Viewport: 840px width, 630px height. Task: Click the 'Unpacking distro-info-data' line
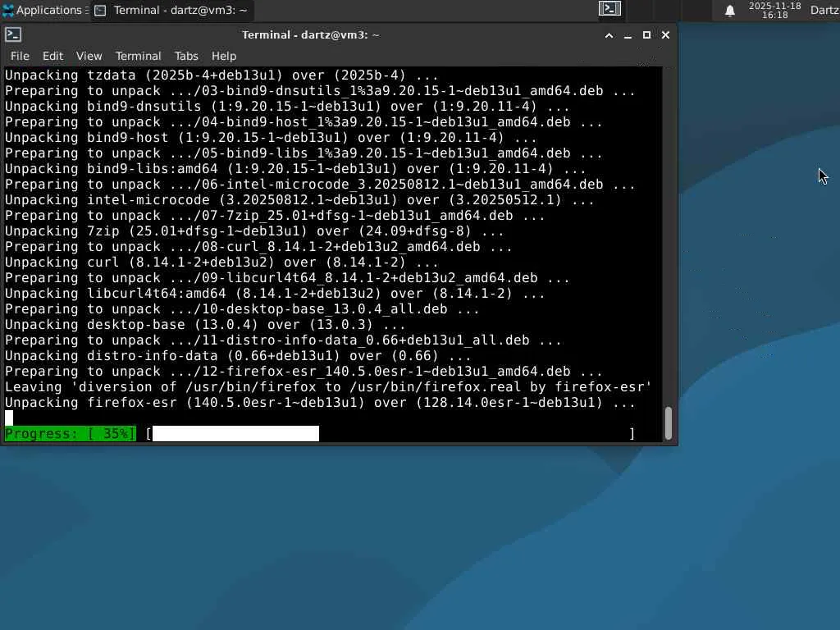(x=238, y=356)
